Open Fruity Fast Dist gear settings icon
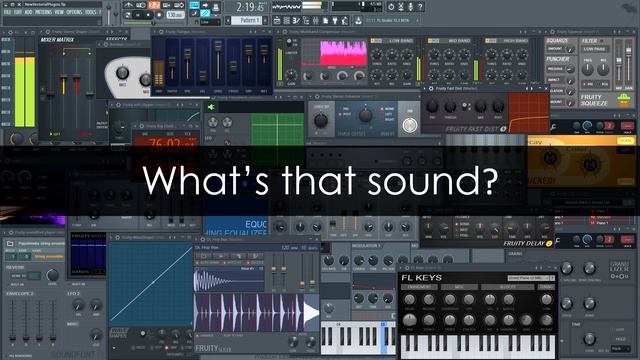Screen dimensions: 640x360 tap(431, 88)
